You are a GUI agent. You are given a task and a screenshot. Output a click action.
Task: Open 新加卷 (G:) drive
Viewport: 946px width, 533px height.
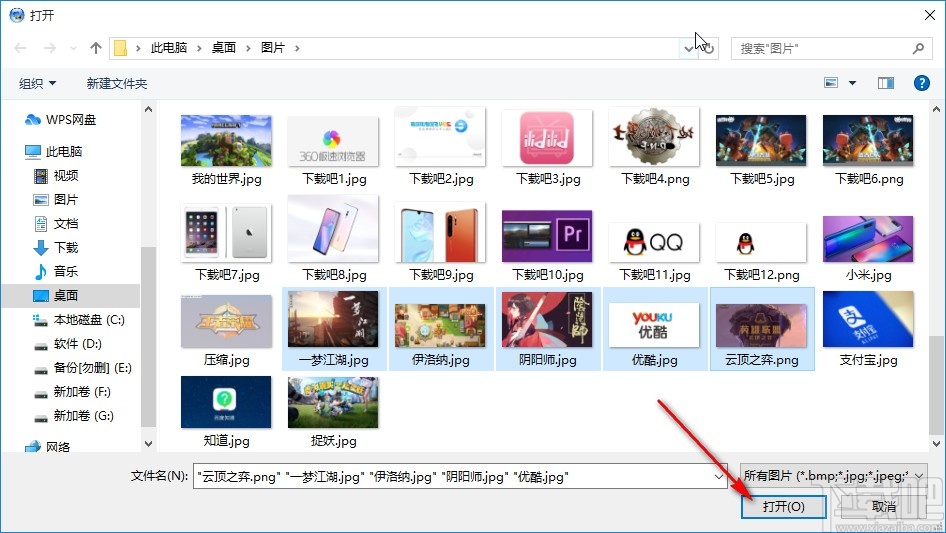pos(74,416)
